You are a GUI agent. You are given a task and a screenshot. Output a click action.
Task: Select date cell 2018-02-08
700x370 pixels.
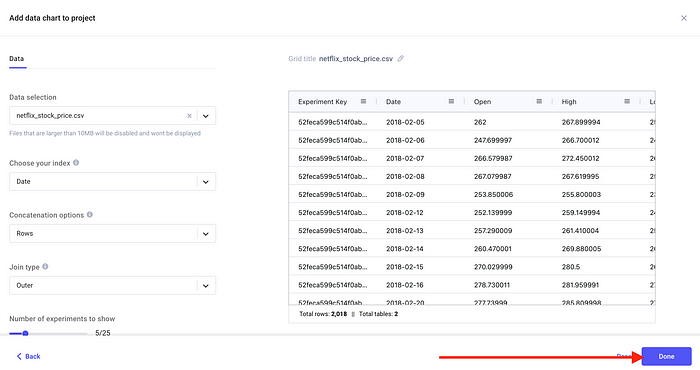click(405, 176)
